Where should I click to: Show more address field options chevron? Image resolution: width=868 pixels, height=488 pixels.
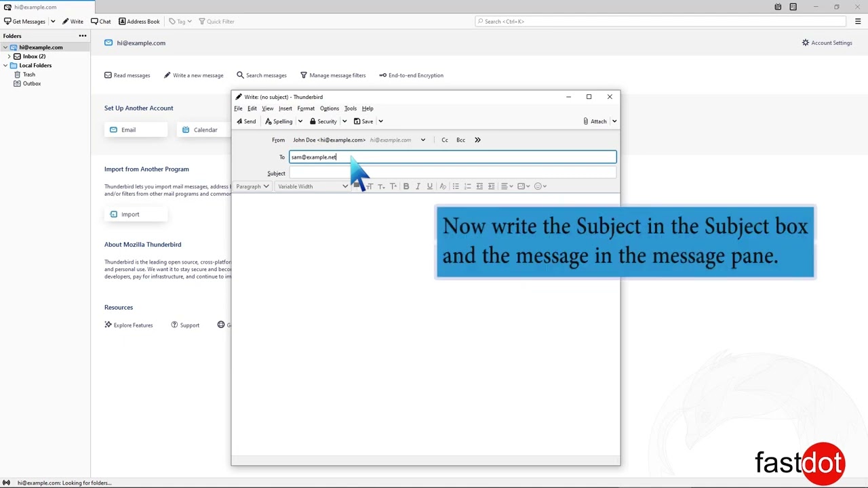[x=477, y=140]
